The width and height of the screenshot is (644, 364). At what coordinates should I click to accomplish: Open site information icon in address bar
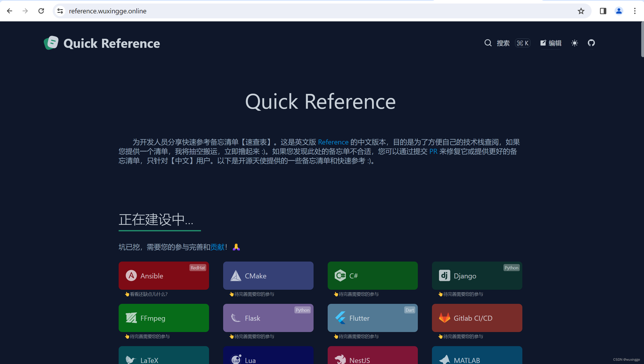[60, 11]
